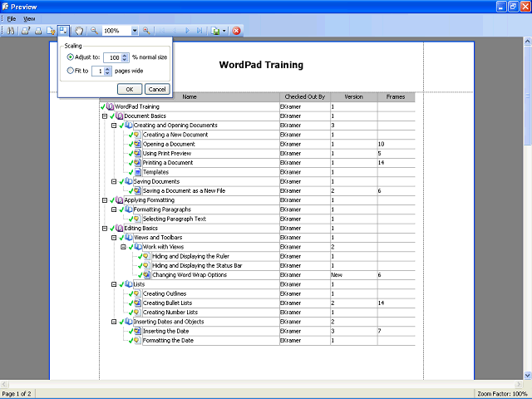The image size is (532, 399).
Task: Click the icon beside Changing Word Wrap Options
Action: (146, 275)
